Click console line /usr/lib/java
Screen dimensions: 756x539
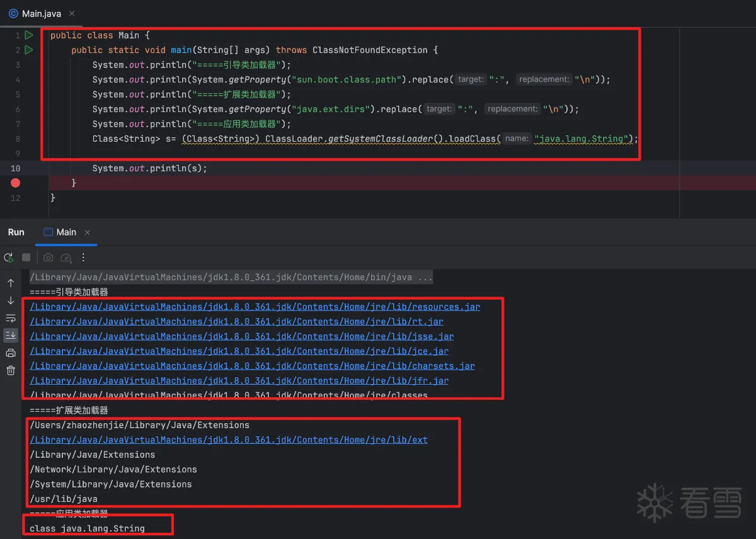[x=64, y=499]
